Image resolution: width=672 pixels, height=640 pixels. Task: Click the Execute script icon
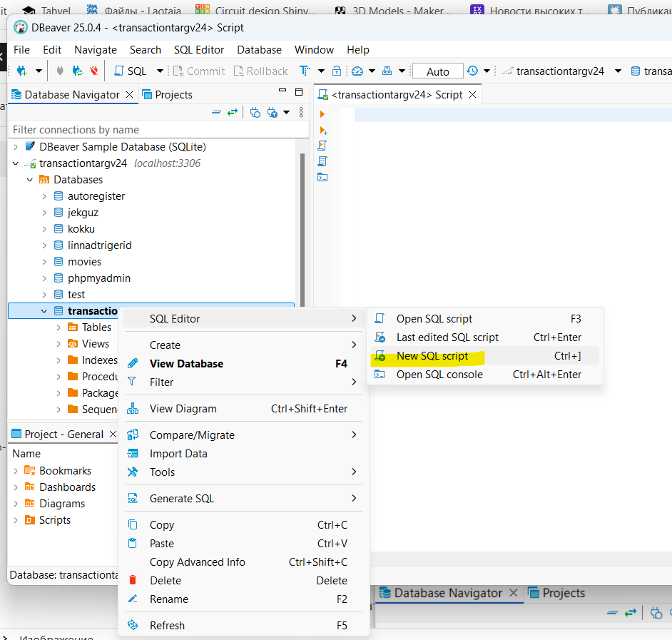click(x=322, y=146)
